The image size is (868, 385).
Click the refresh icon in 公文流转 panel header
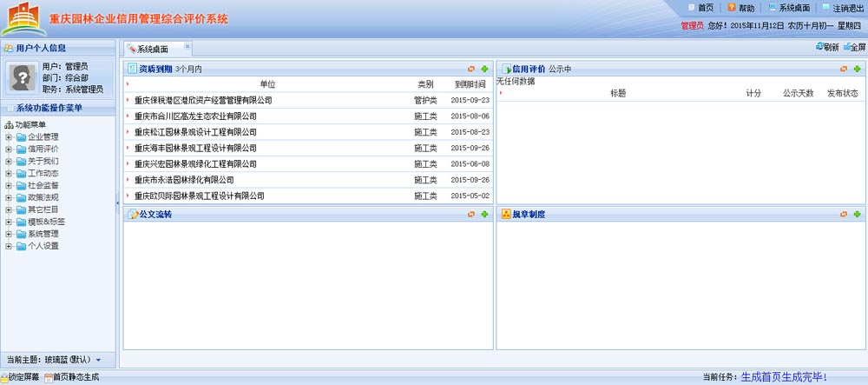click(471, 215)
